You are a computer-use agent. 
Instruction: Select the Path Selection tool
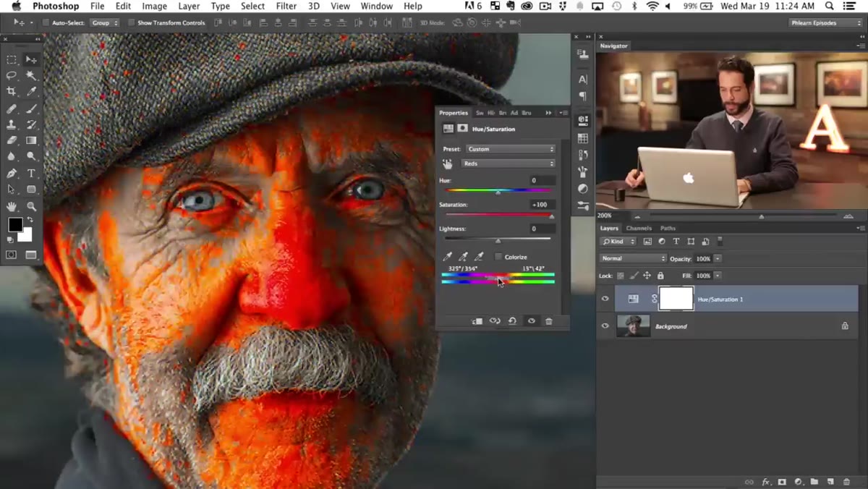pos(12,190)
